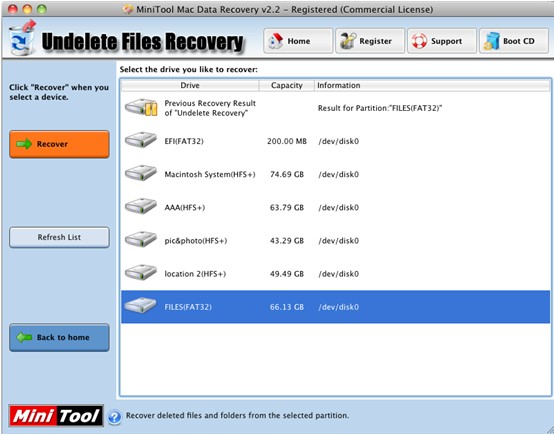
Task: Open the Home button
Action: point(298,41)
